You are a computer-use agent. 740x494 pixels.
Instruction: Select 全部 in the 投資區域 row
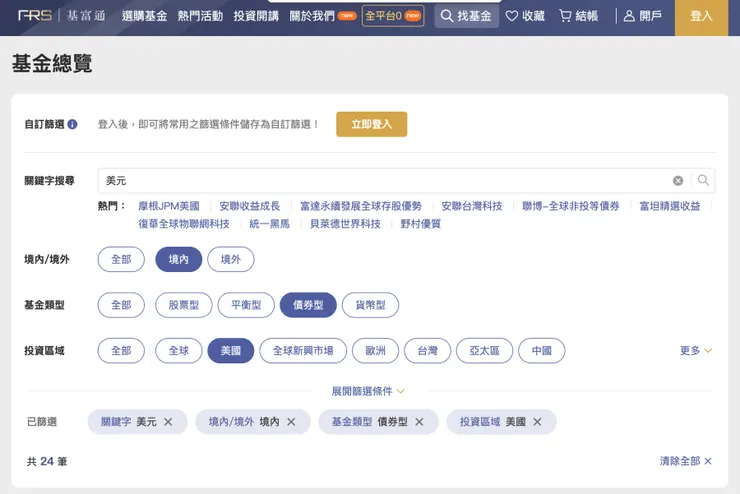[x=121, y=351]
